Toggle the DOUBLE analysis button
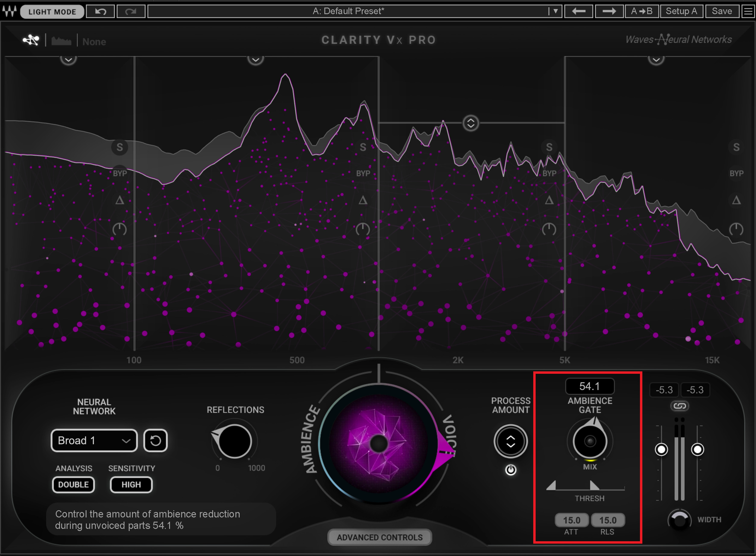756x556 pixels. tap(74, 485)
